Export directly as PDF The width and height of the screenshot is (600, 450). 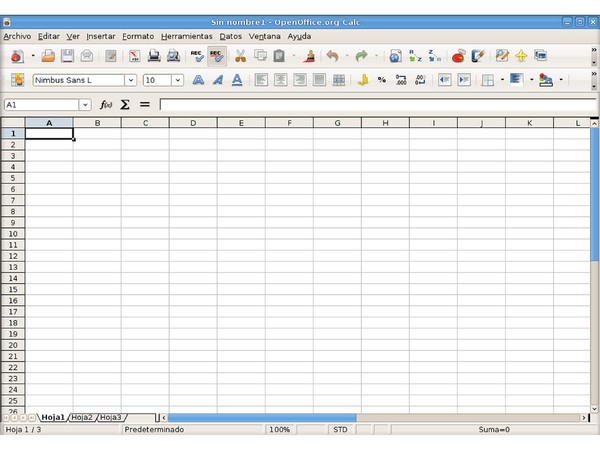(x=134, y=56)
